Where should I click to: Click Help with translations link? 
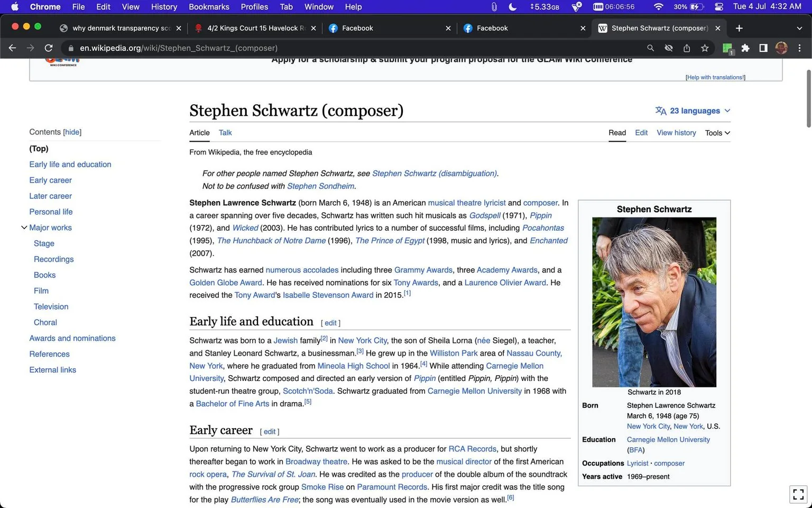(715, 77)
